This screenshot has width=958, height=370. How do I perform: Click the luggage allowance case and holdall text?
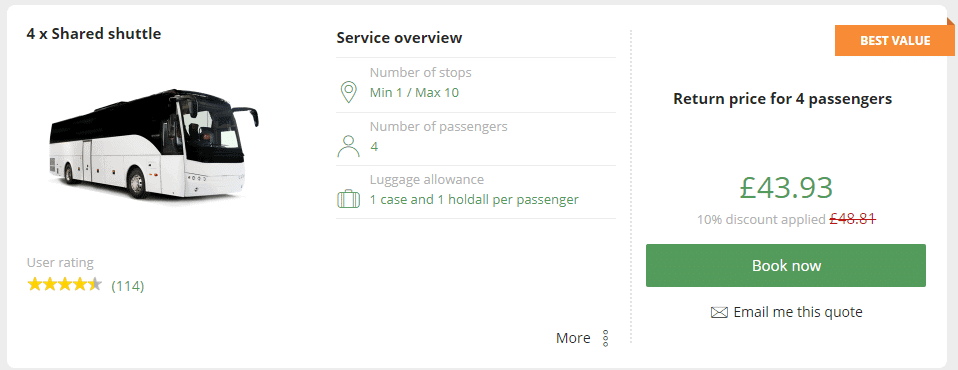click(x=474, y=200)
